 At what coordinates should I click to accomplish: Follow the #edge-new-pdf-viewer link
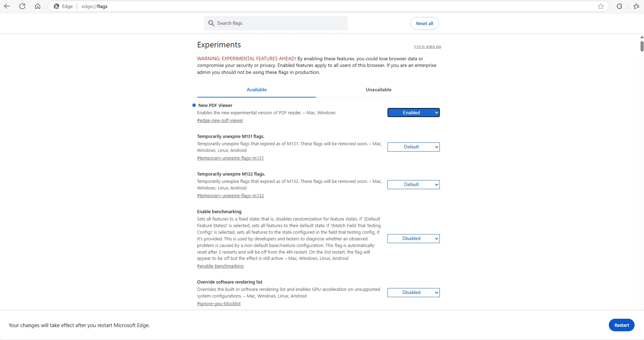click(220, 120)
